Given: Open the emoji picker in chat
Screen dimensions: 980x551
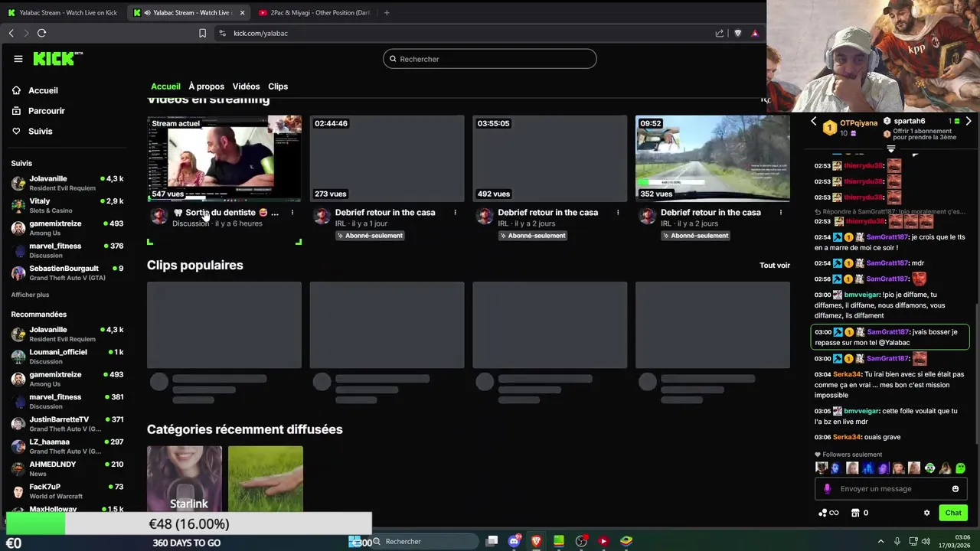Looking at the screenshot, I should click(x=955, y=489).
